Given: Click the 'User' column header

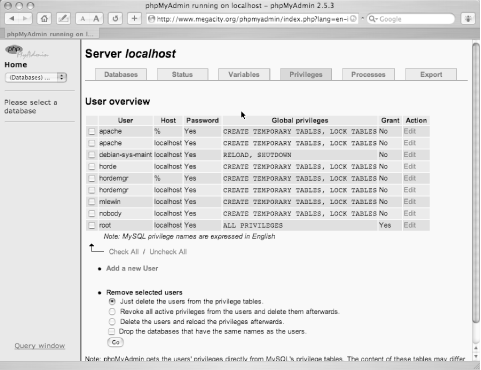Looking at the screenshot, I should [x=125, y=120].
